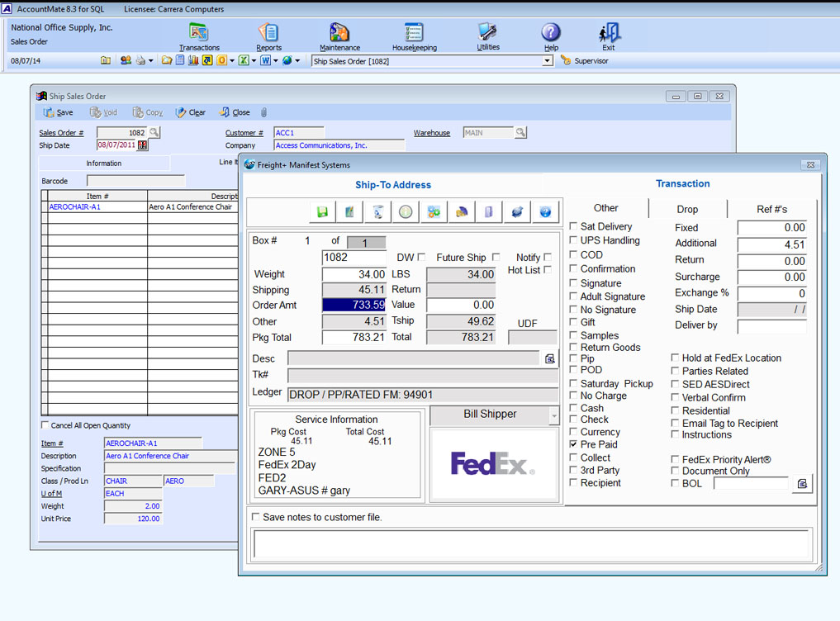Image resolution: width=840 pixels, height=621 pixels.
Task: Click the blue question mark help icon in Freight+
Action: point(545,212)
